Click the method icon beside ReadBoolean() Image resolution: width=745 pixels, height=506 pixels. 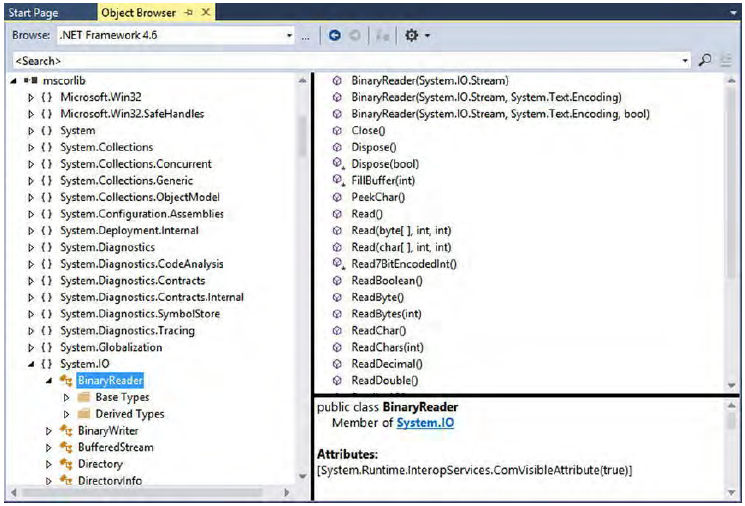coord(337,280)
